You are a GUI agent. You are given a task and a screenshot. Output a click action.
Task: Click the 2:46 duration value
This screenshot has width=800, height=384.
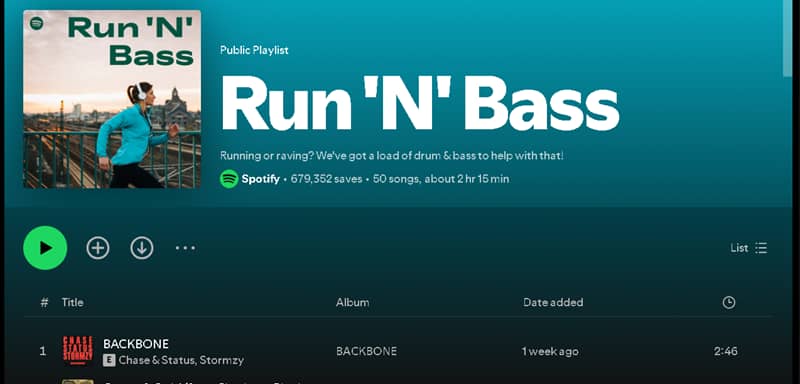[x=726, y=351]
